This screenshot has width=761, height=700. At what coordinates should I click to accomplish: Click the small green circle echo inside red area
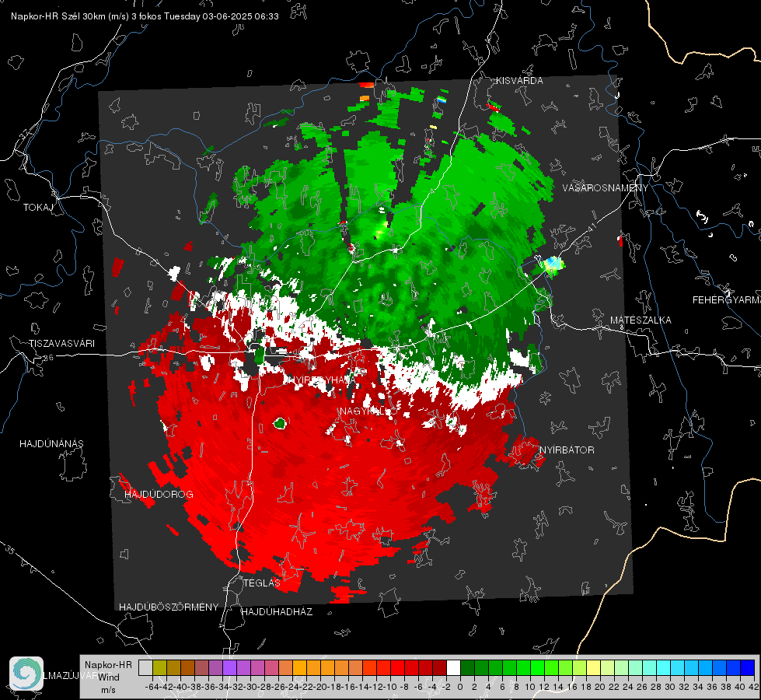pyautogui.click(x=280, y=424)
